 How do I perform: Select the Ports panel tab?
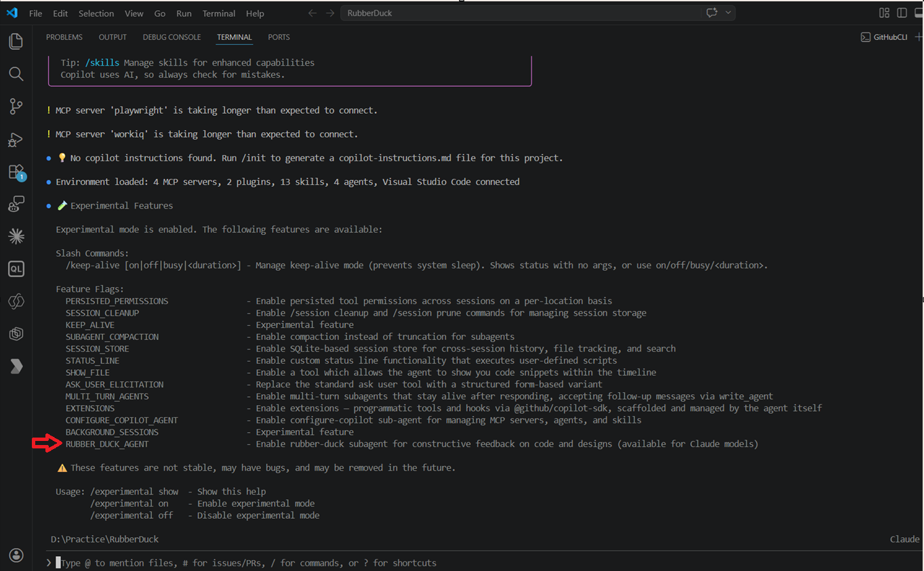[279, 37]
